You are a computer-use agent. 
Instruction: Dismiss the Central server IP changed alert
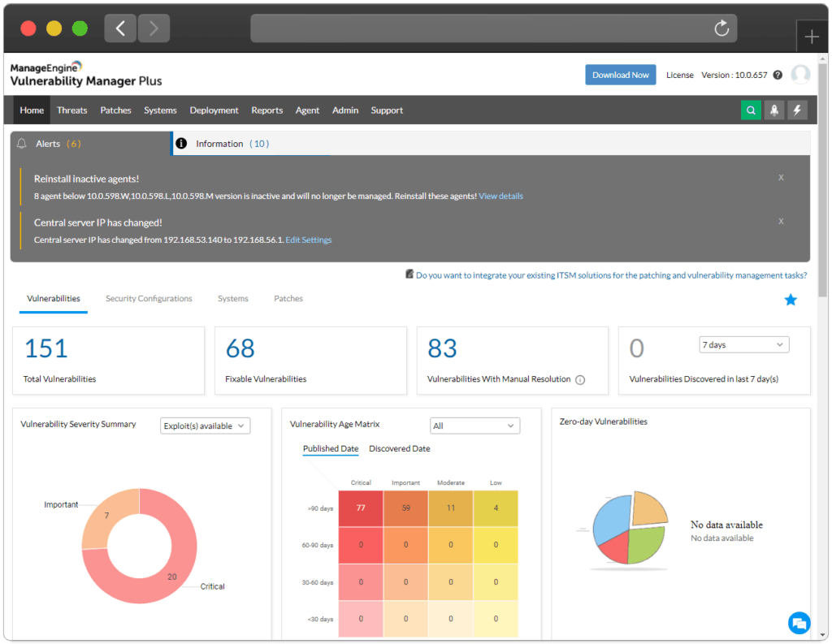[x=781, y=221]
